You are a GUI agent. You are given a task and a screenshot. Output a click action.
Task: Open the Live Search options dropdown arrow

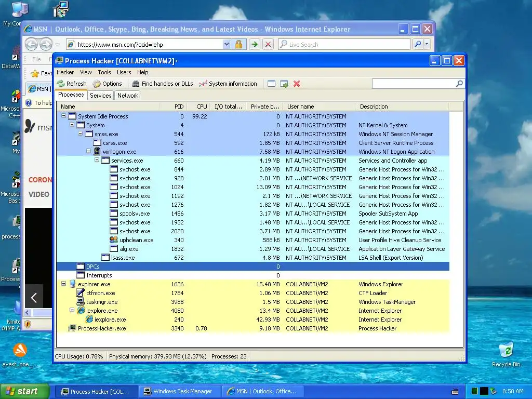point(427,44)
